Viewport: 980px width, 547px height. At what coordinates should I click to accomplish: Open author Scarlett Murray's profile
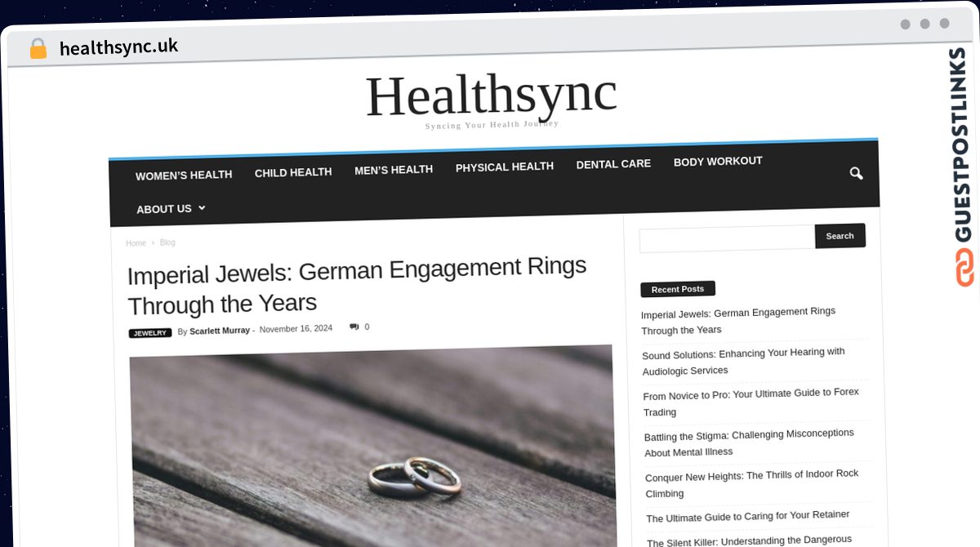220,331
